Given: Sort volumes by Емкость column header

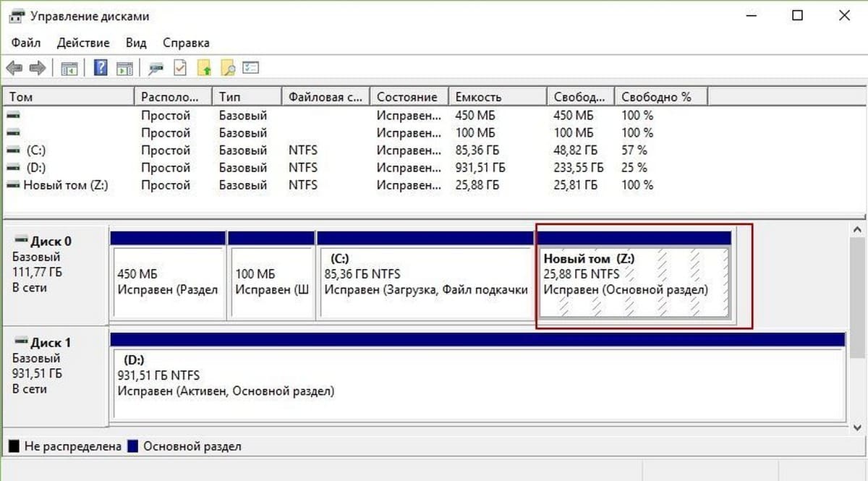Looking at the screenshot, I should (x=477, y=97).
